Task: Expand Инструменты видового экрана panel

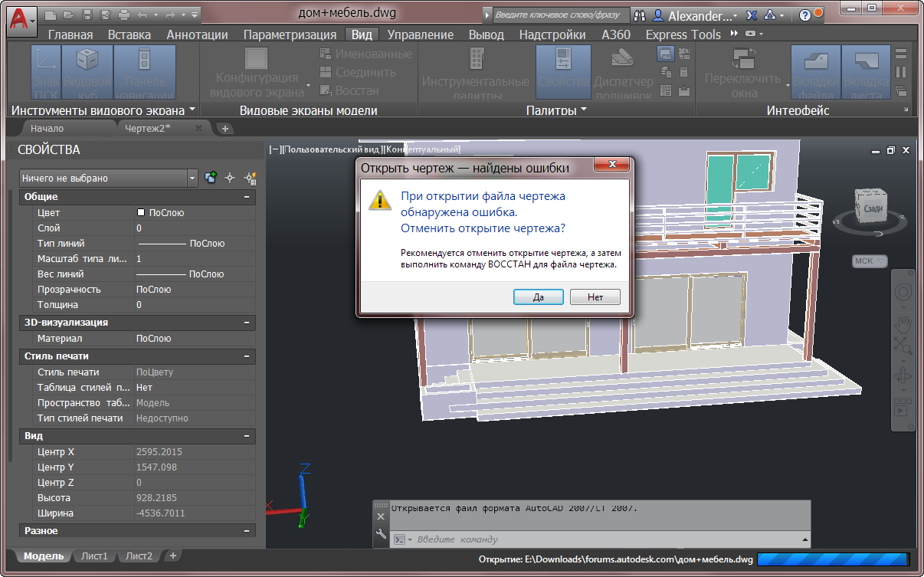Action: 103,110
